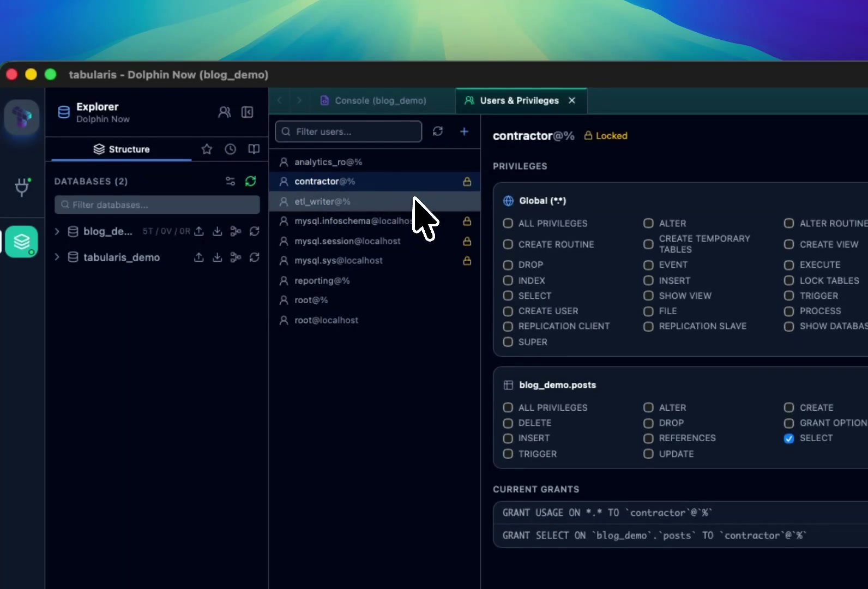Toggle sidebar panel layout icon
Viewport: 868px width, 589px height.
point(248,112)
